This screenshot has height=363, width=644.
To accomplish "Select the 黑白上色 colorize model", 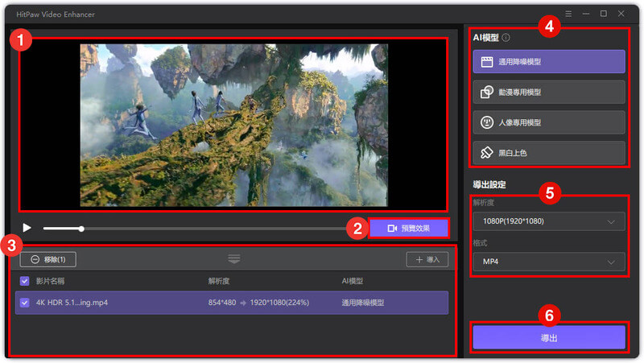I will (549, 153).
